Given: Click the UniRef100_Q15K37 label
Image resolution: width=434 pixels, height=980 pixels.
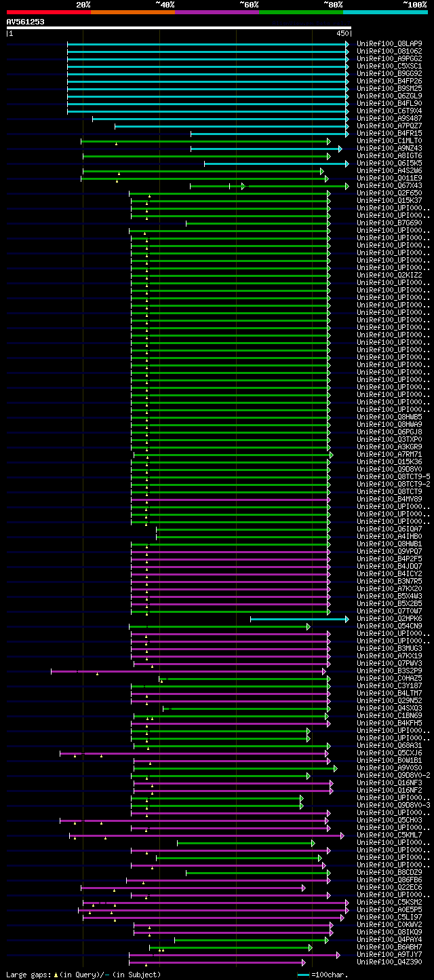Looking at the screenshot, I should point(389,201).
